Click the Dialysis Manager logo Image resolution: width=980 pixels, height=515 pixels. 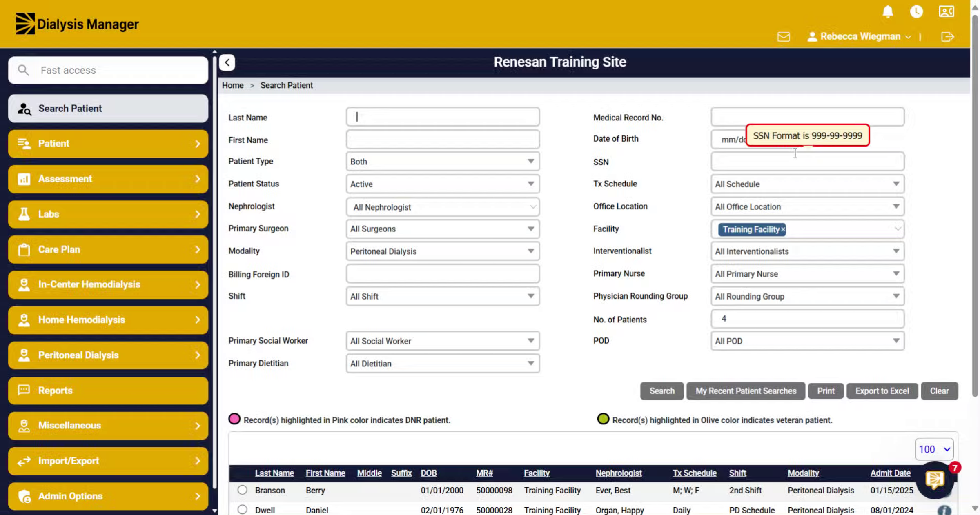pos(78,24)
